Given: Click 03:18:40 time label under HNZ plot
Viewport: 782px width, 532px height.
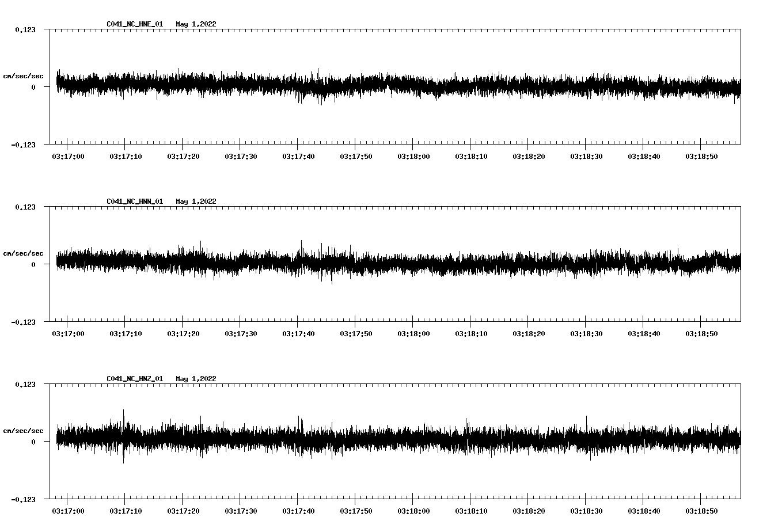Looking at the screenshot, I should click(644, 511).
